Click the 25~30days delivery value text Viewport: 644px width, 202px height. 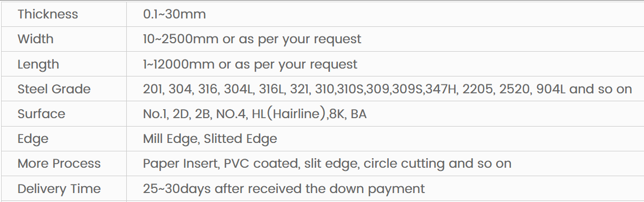pos(173,188)
